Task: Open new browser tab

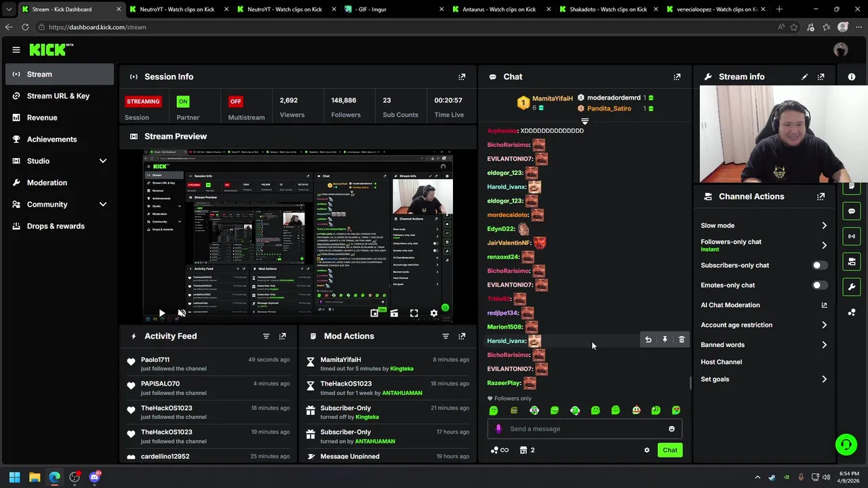Action: [x=779, y=9]
